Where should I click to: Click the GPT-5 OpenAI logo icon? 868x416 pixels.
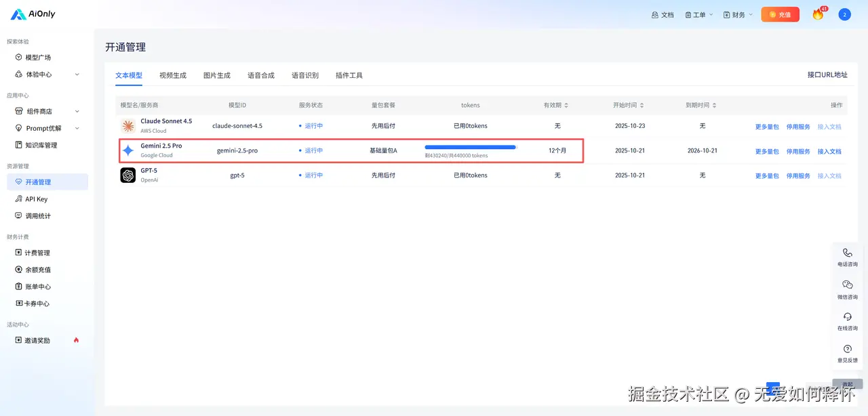[128, 175]
